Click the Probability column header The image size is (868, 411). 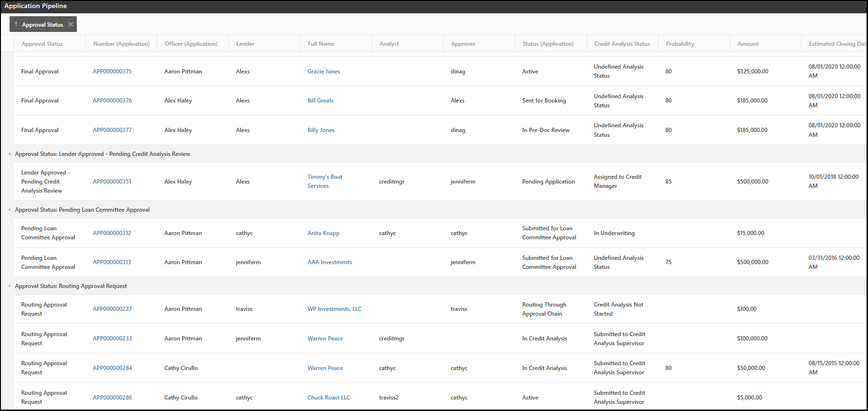point(680,44)
